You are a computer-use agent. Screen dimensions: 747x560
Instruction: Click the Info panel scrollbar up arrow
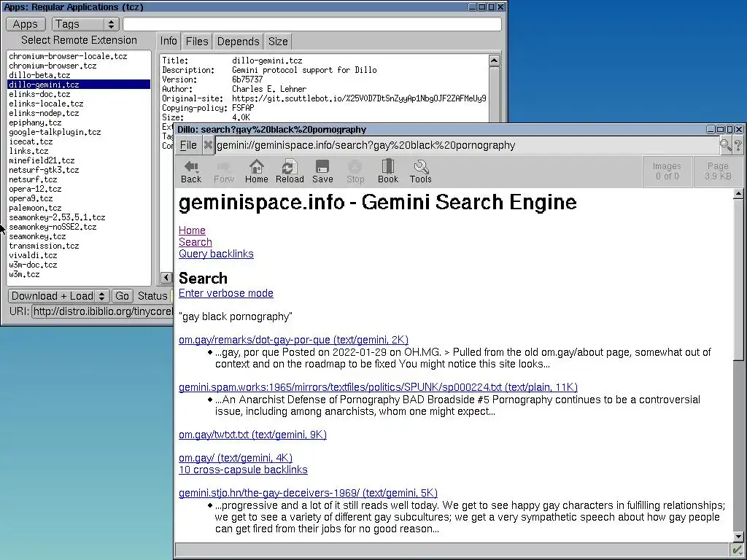[x=494, y=61]
